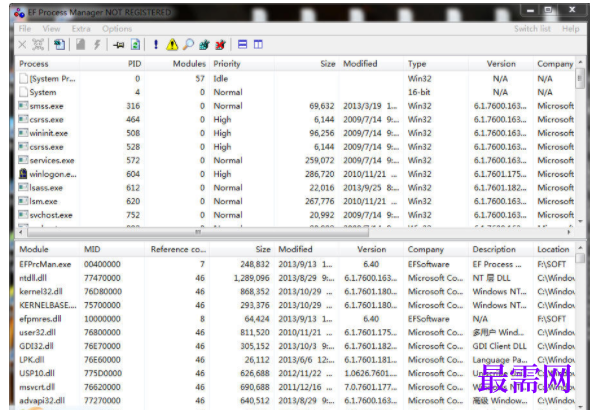Sort processes by PID column header

point(112,64)
